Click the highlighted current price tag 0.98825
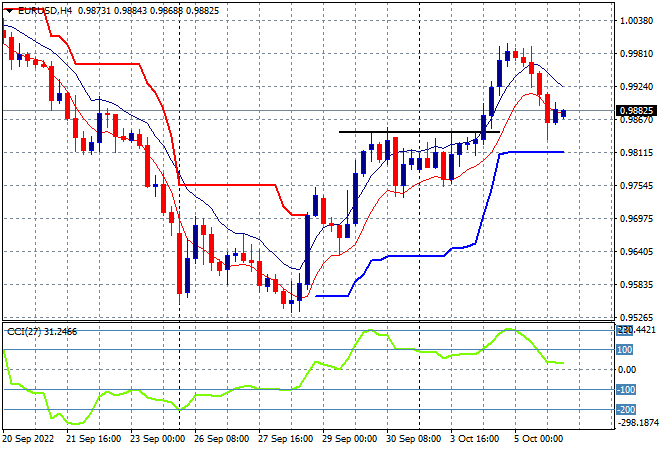This screenshot has height=450, width=660. [637, 111]
